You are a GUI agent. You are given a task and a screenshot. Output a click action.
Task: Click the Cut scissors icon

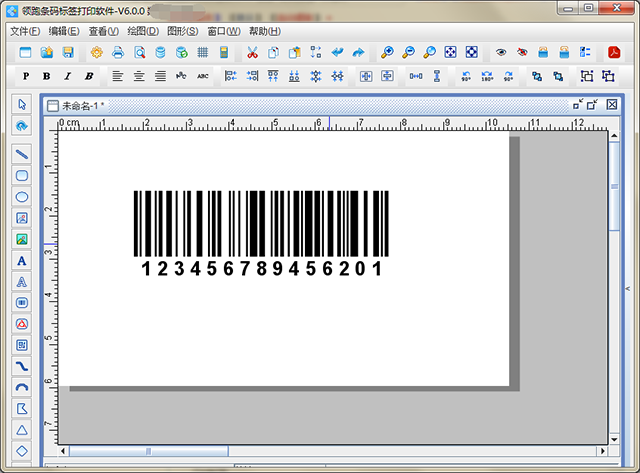[252, 52]
